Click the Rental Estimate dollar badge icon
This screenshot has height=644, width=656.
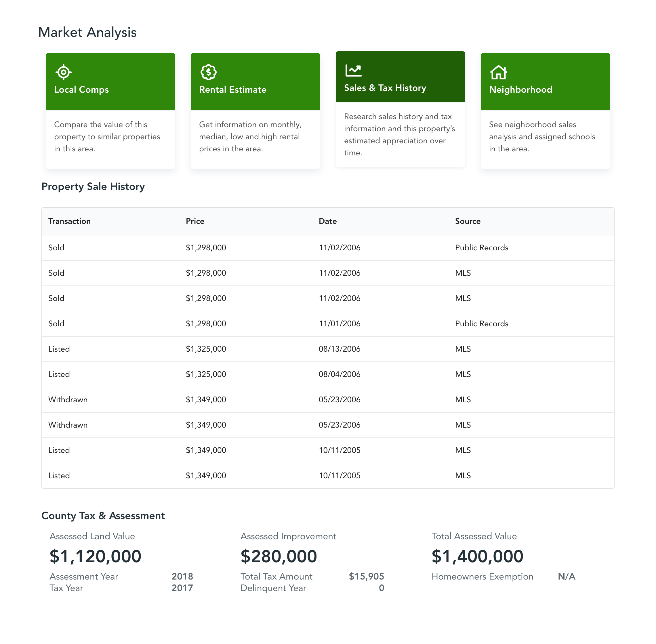[x=208, y=72]
